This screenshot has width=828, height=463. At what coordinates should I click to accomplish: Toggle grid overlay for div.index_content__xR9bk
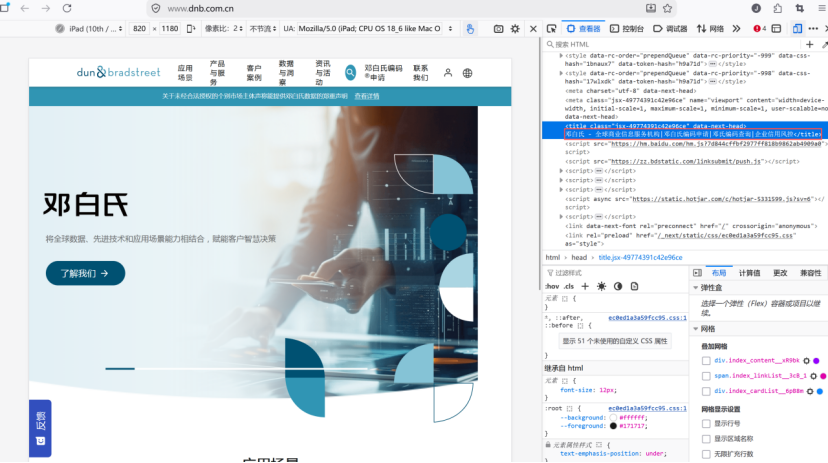(x=706, y=361)
